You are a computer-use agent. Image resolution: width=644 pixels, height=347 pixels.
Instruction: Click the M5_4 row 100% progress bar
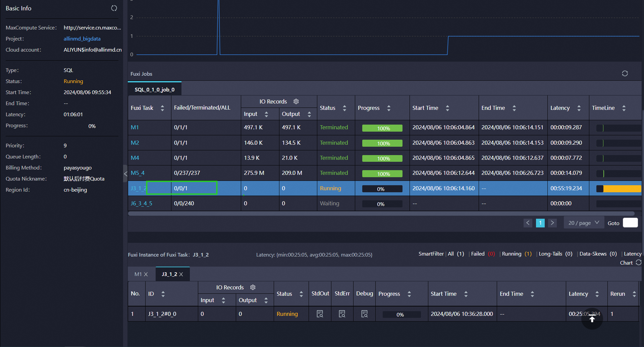(x=382, y=173)
